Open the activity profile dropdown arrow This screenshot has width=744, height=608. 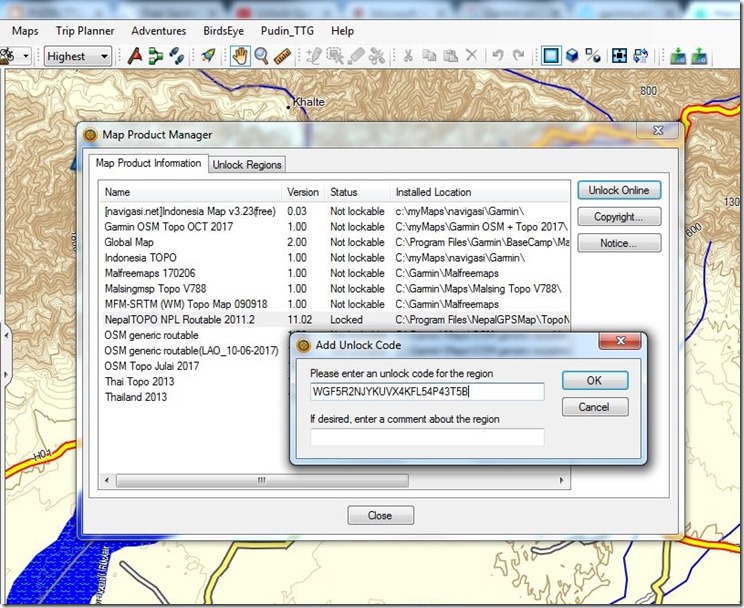click(26, 56)
